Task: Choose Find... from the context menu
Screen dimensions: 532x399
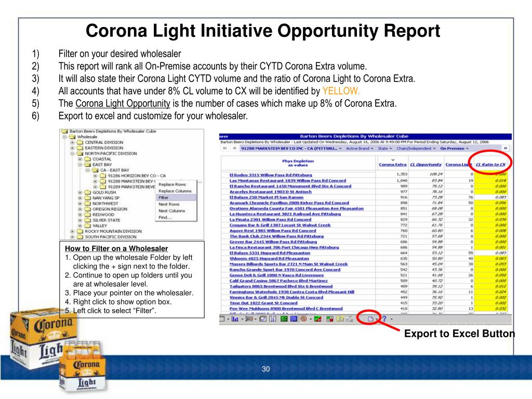Action: pyautogui.click(x=165, y=218)
